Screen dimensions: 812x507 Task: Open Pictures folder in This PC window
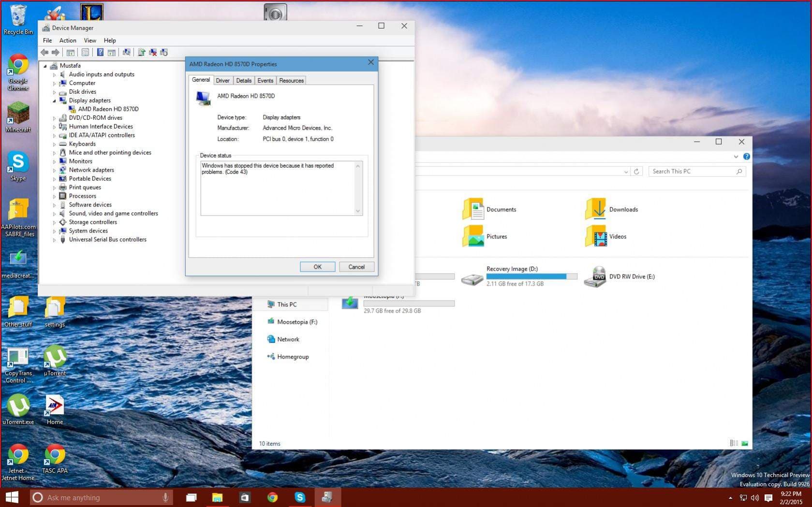[x=485, y=236]
